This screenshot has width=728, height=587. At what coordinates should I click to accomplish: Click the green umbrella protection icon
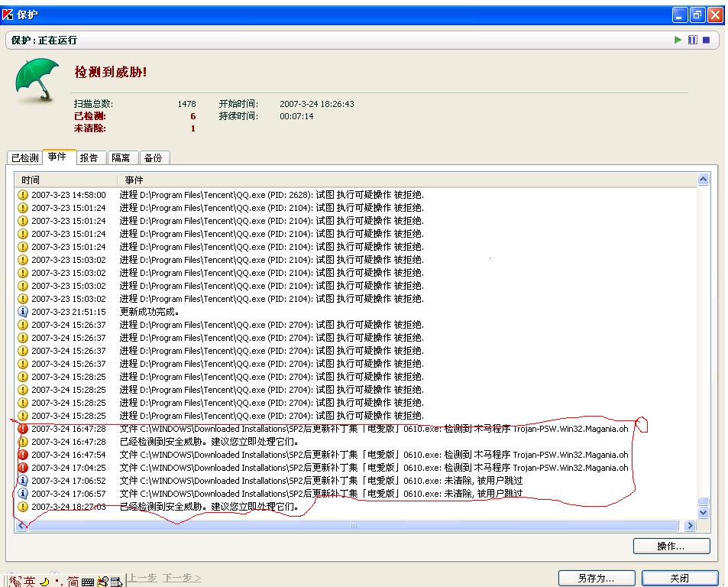point(37,79)
